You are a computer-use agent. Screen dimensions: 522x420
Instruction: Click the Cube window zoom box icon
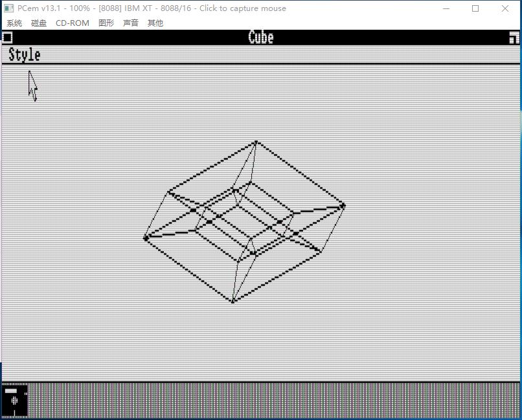[514, 38]
